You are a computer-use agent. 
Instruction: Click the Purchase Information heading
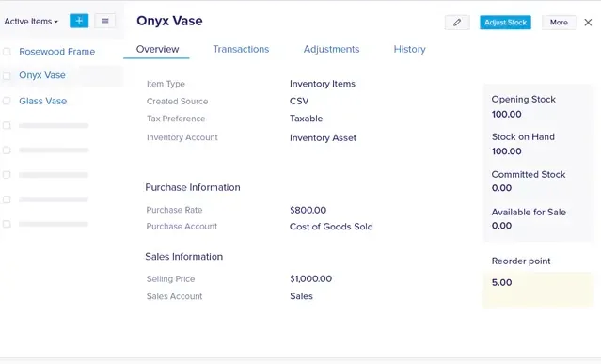coord(193,187)
